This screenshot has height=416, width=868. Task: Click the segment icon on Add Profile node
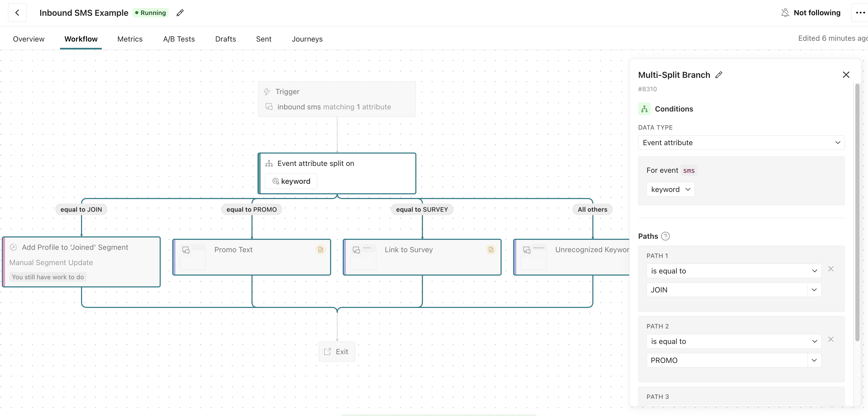pyautogui.click(x=13, y=247)
